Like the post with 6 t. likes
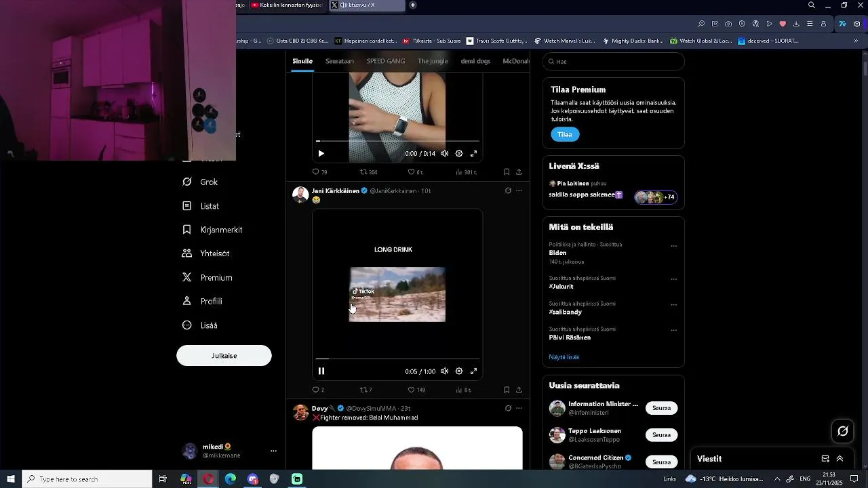This screenshot has width=868, height=488. [415, 172]
